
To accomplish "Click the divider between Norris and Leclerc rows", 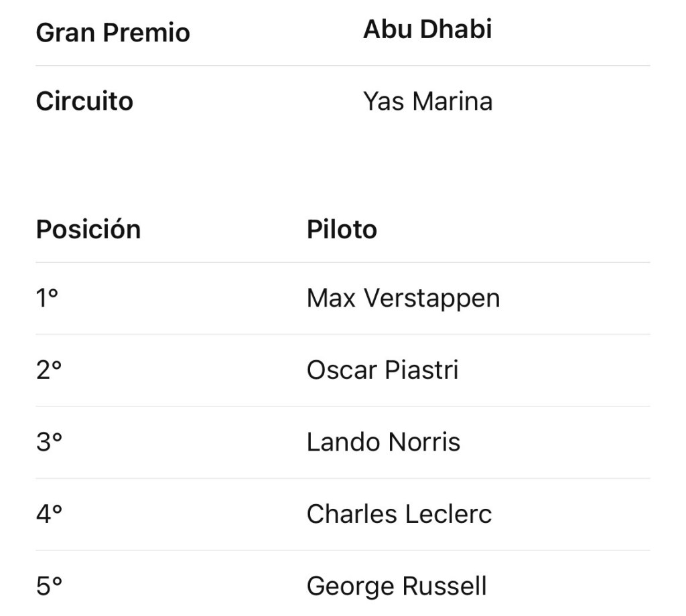I will (x=343, y=478).
